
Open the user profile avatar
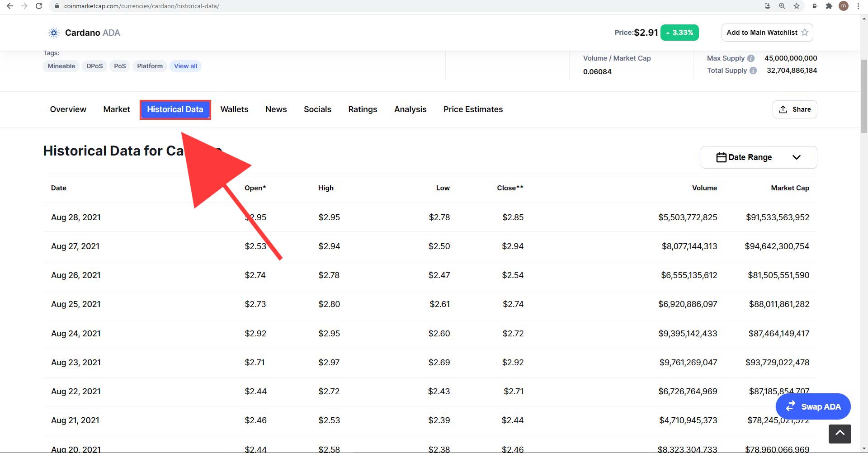point(843,6)
